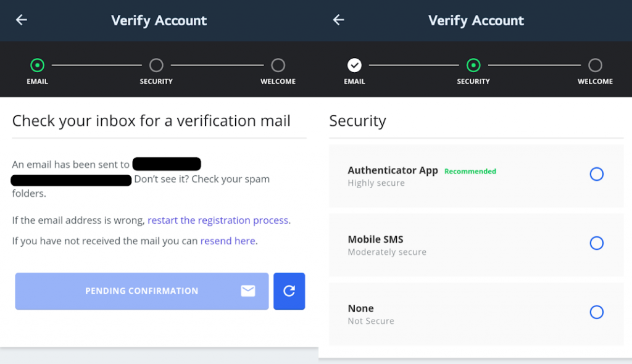
Task: Click 'WELCOME' step label on right screen
Action: 596,81
